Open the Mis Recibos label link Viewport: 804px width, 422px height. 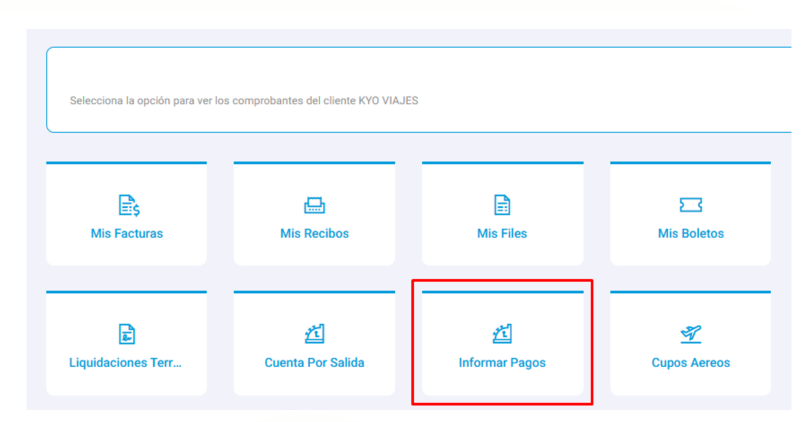click(314, 234)
